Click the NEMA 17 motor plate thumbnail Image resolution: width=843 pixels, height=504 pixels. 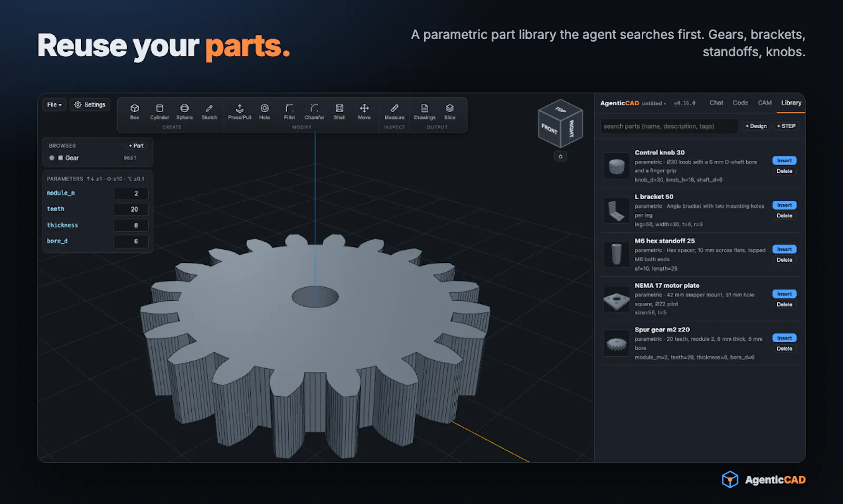coord(616,299)
